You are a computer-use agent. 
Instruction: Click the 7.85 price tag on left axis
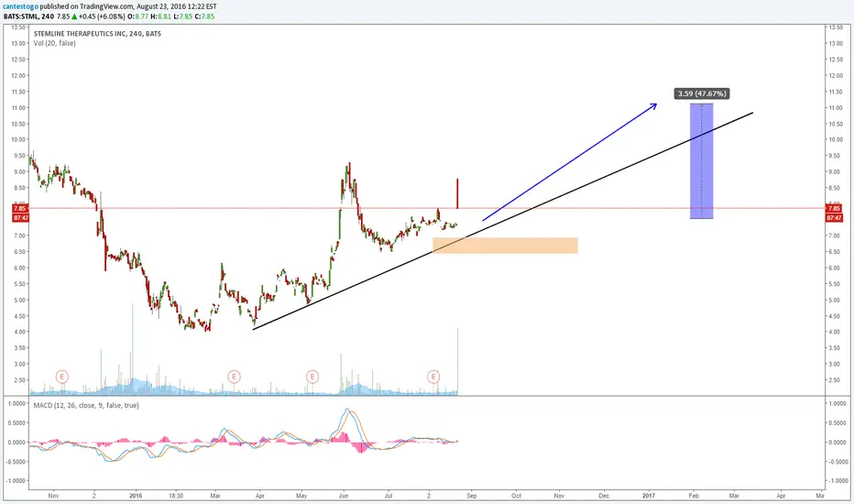tap(19, 208)
